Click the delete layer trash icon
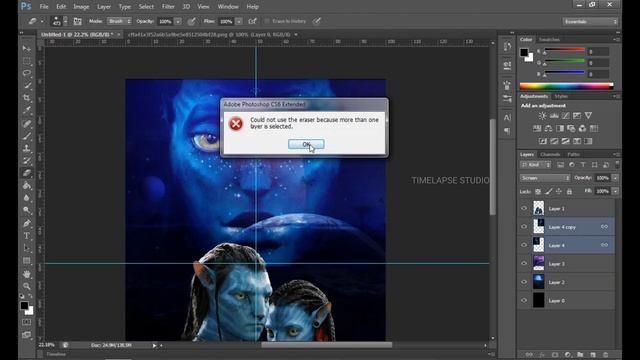This screenshot has height=360, width=640. (606, 355)
